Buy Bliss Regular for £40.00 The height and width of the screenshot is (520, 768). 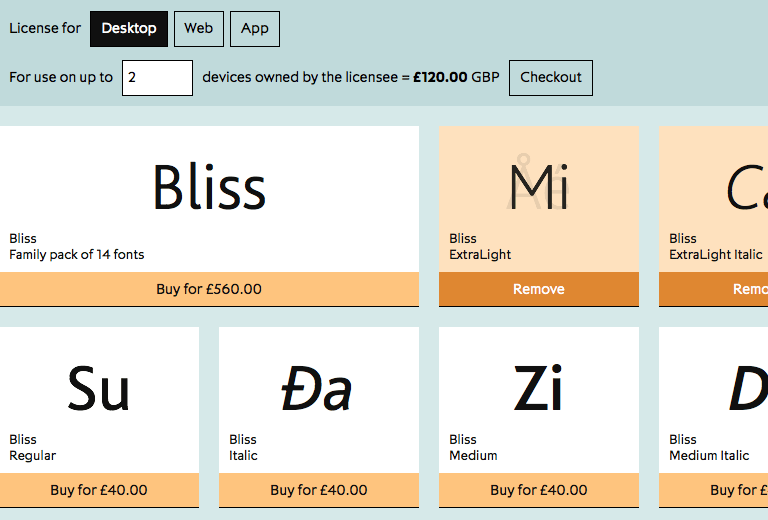(x=99, y=490)
